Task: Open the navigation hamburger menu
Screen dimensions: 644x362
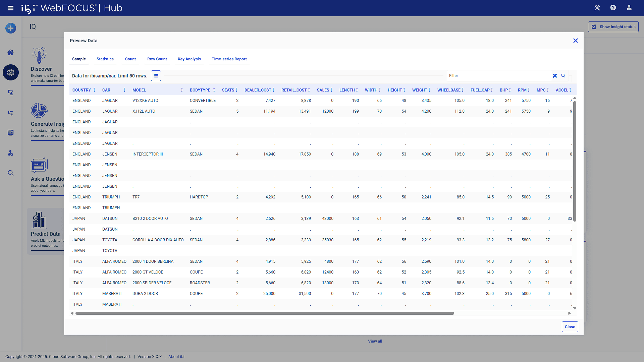Action: tap(11, 8)
